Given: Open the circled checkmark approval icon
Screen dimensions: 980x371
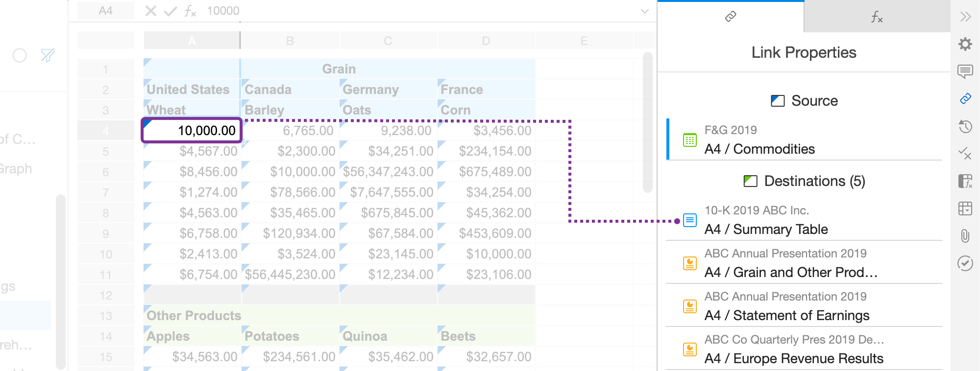Looking at the screenshot, I should click(x=965, y=263).
